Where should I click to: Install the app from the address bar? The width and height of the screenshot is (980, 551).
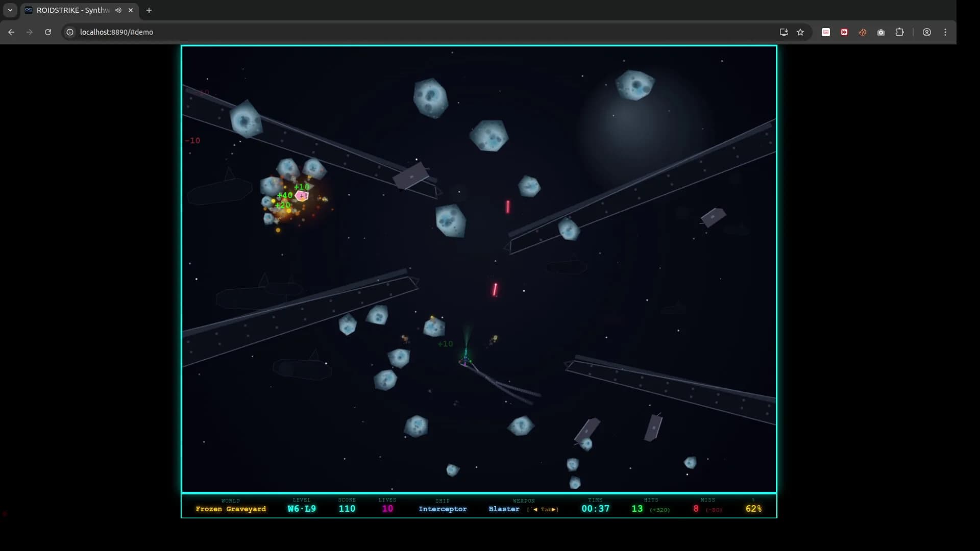click(784, 32)
